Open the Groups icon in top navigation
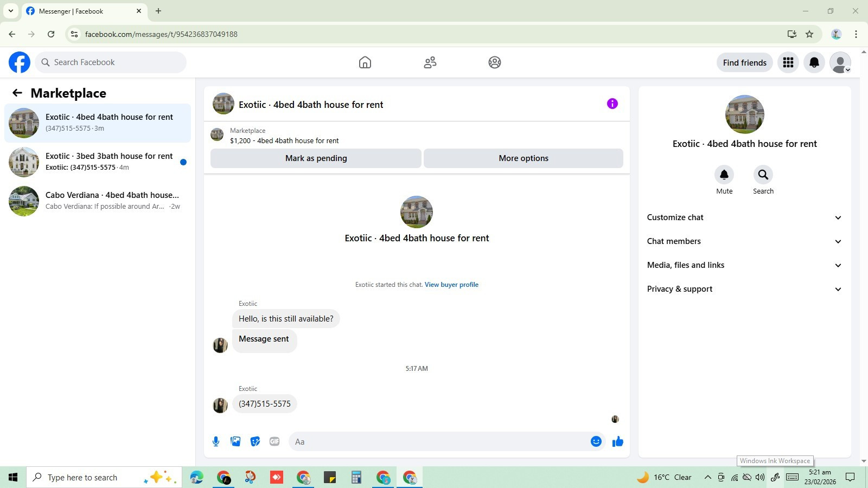Screen dimensions: 868x488 [x=495, y=62]
